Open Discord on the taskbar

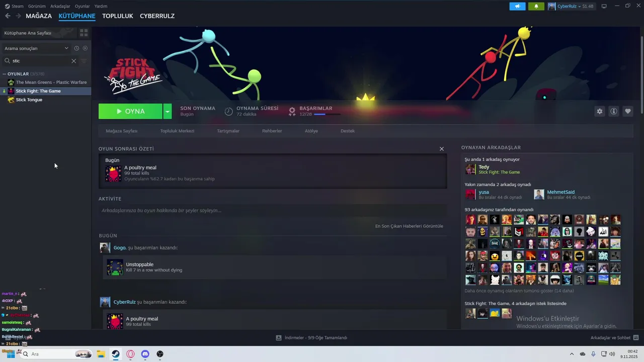click(x=145, y=354)
